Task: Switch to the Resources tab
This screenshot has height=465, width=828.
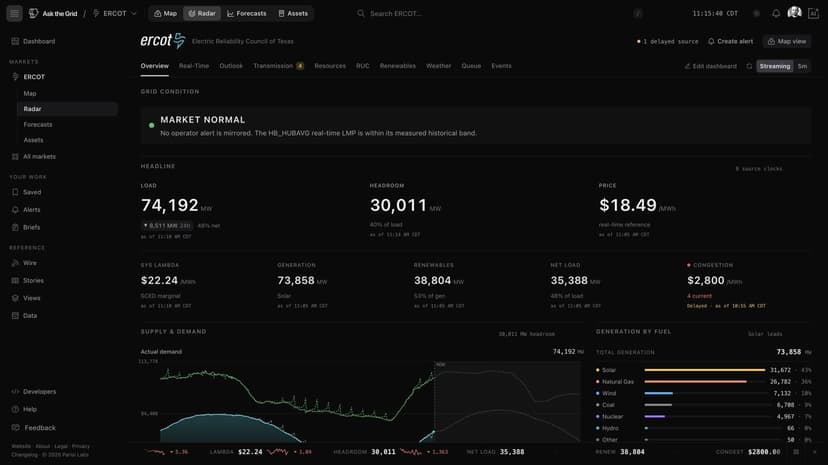Action: pyautogui.click(x=330, y=66)
